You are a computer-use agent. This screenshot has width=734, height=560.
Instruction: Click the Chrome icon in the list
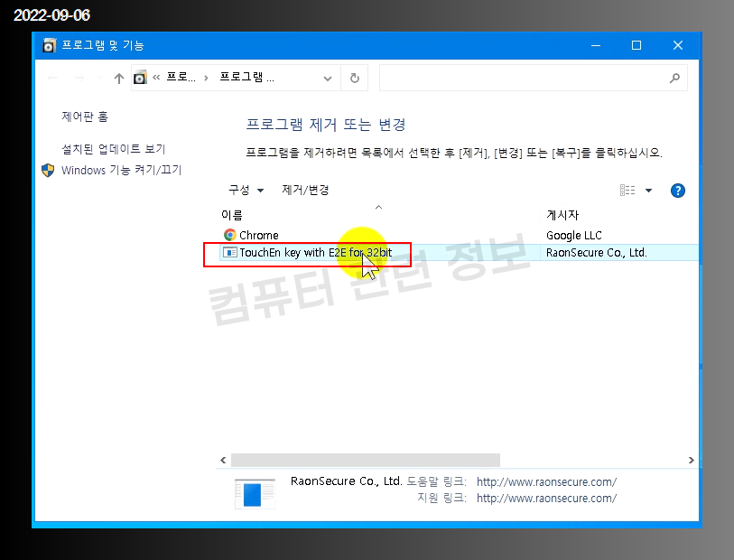[x=229, y=235]
